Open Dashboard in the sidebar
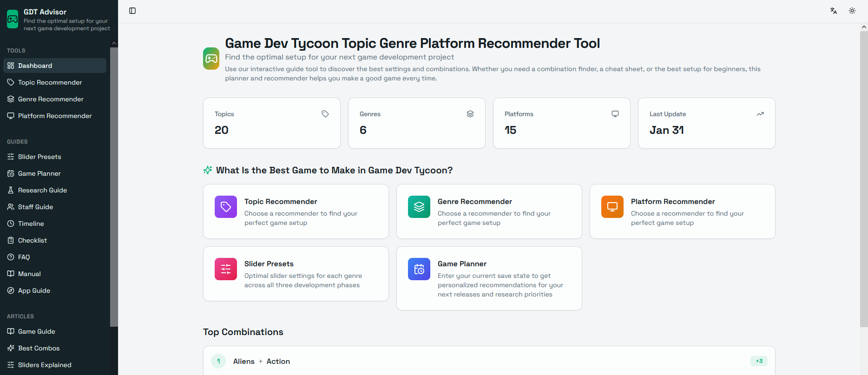 55,66
